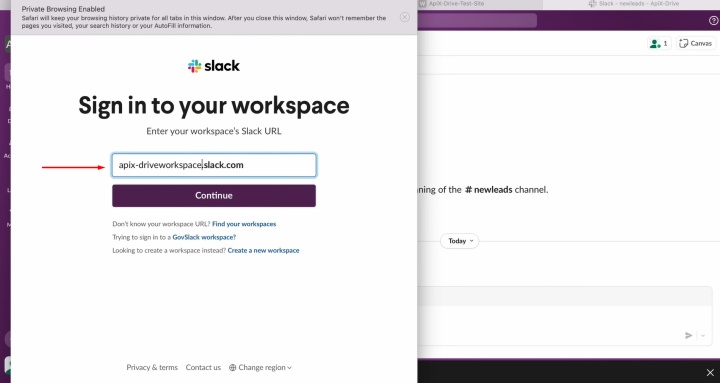Expand the Today date dropdown

[x=460, y=241]
